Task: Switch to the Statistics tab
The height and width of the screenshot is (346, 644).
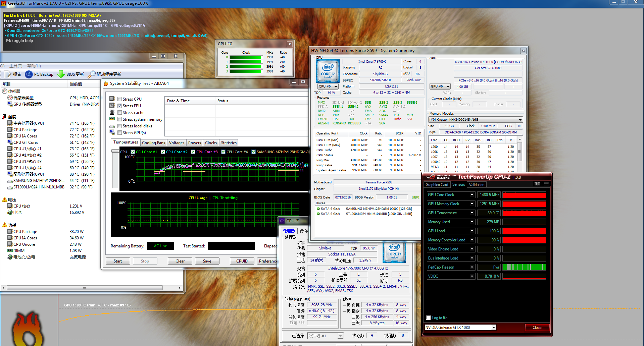Action: click(229, 143)
